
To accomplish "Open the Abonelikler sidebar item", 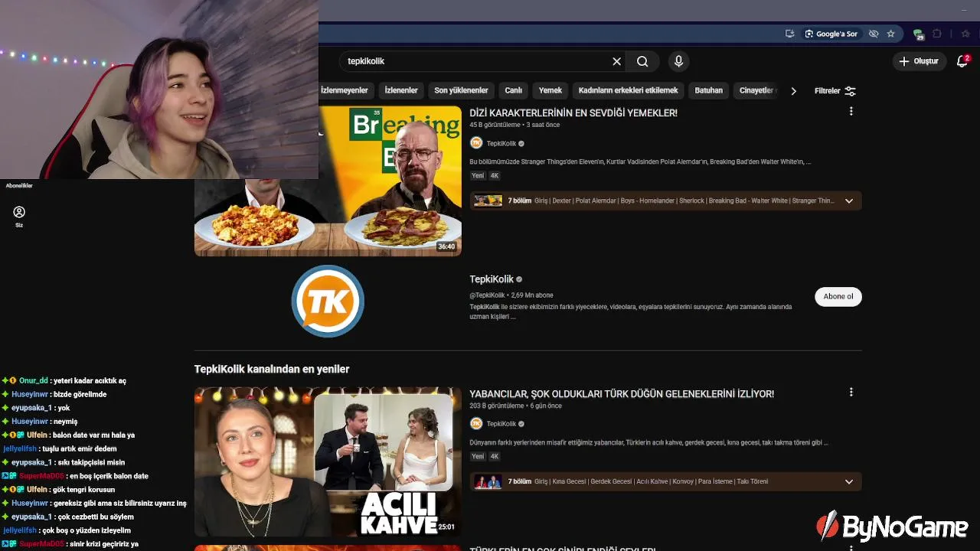I will coord(19,185).
